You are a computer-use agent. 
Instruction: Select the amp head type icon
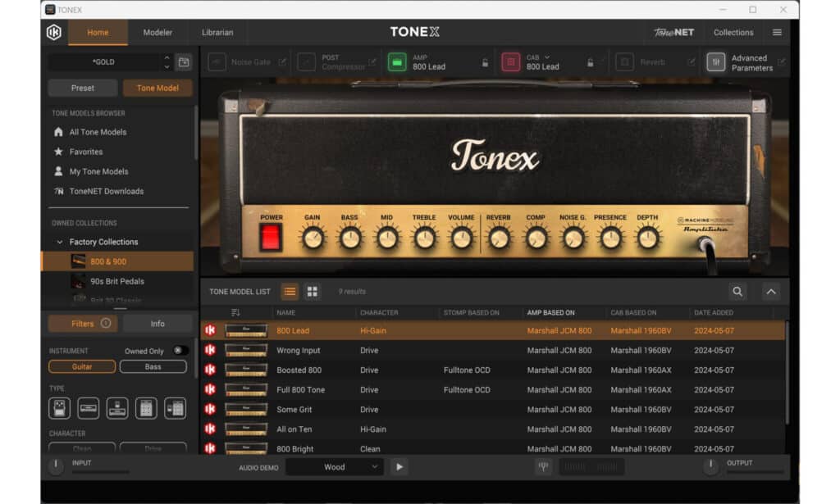click(x=89, y=409)
